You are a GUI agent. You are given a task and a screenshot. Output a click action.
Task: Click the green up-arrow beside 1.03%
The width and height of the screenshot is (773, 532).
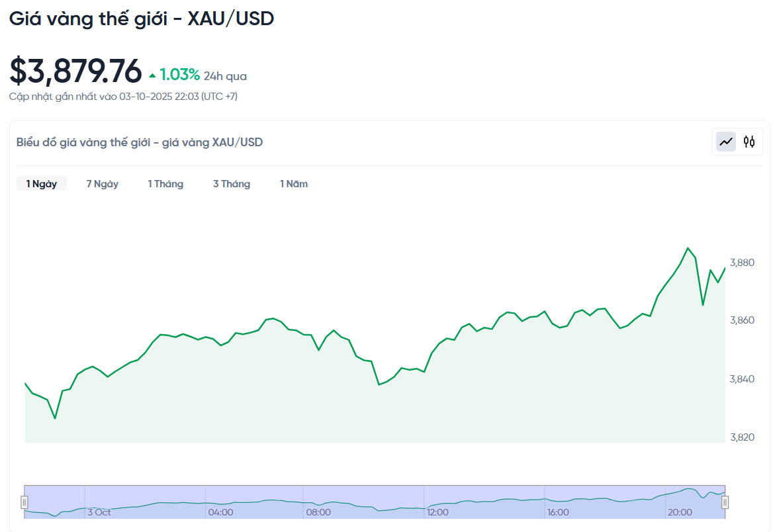[x=152, y=75]
